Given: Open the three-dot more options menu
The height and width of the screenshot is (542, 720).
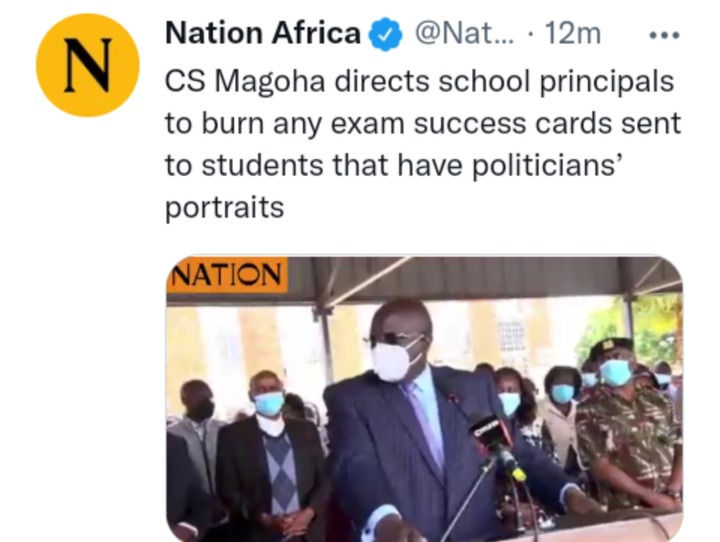Looking at the screenshot, I should pyautogui.click(x=664, y=35).
